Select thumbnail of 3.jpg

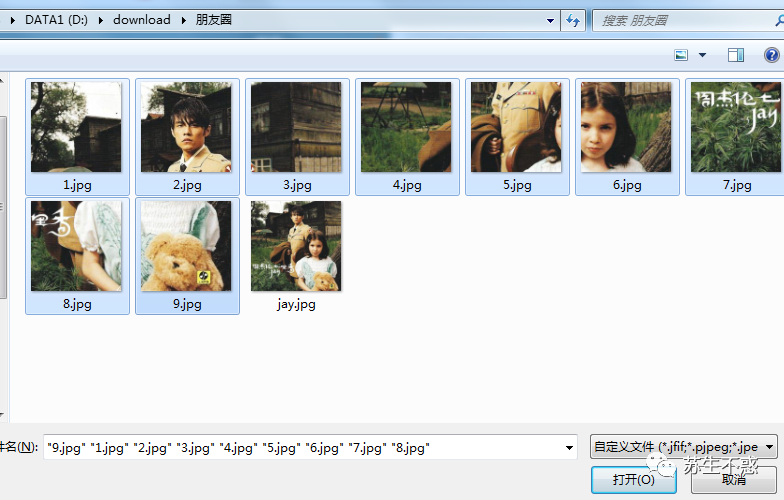(x=296, y=127)
